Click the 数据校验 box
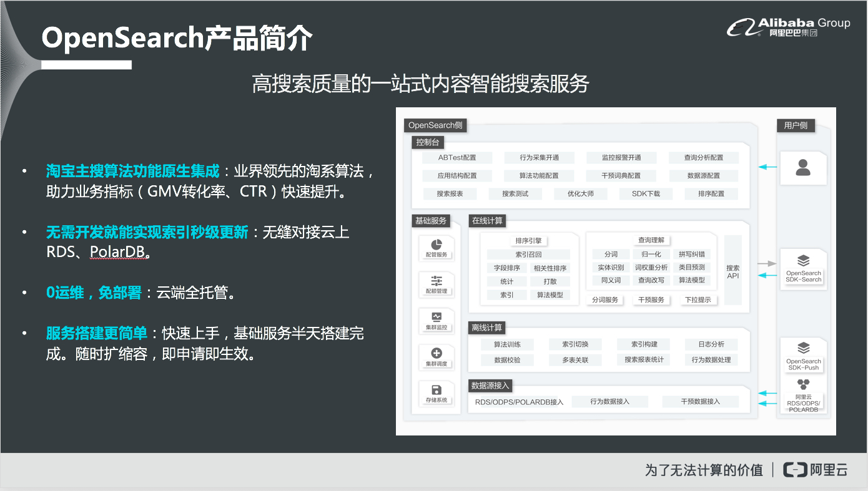Screen dimensions: 868x491 [507, 360]
